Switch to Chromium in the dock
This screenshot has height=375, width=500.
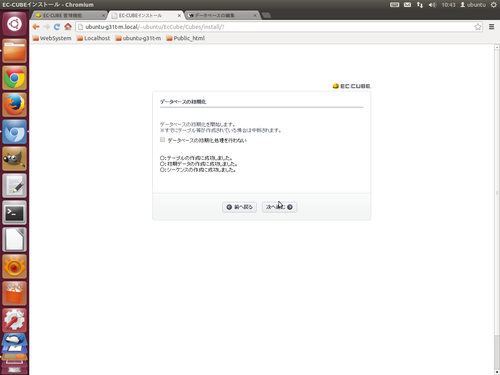(14, 132)
